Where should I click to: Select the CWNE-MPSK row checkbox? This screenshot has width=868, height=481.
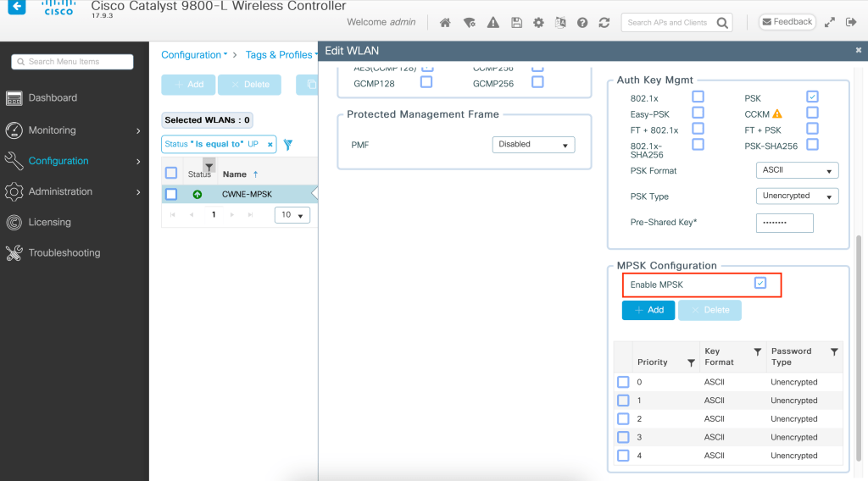171,194
